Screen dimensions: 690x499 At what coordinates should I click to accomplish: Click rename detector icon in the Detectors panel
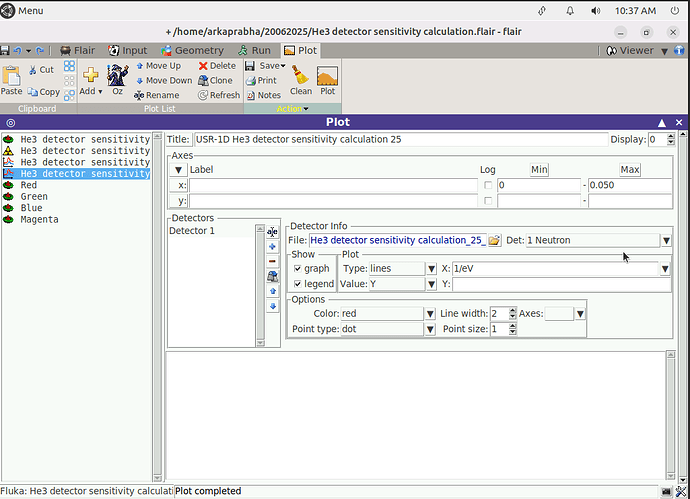[x=272, y=232]
